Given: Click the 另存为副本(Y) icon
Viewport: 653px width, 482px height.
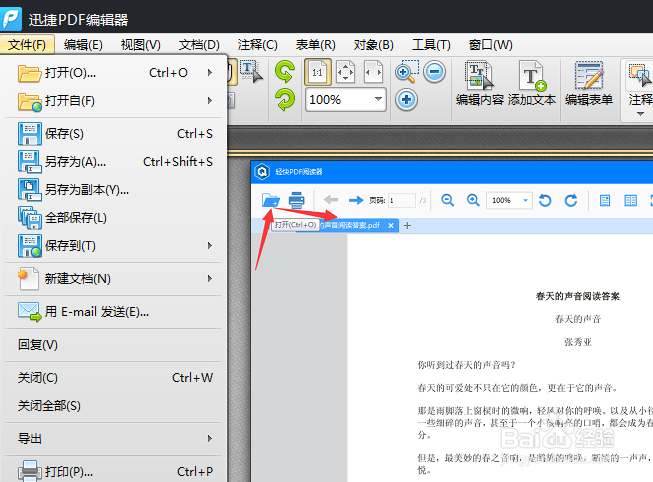Looking at the screenshot, I should 30,190.
